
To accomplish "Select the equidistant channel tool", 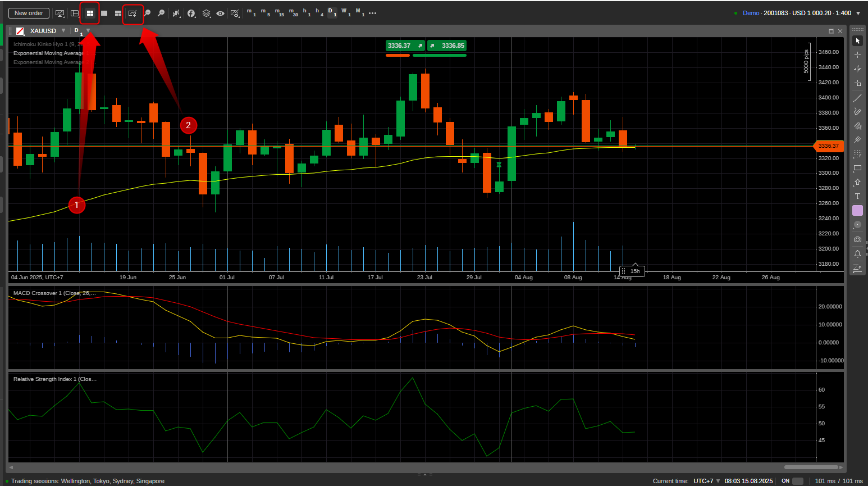I will 857,126.
